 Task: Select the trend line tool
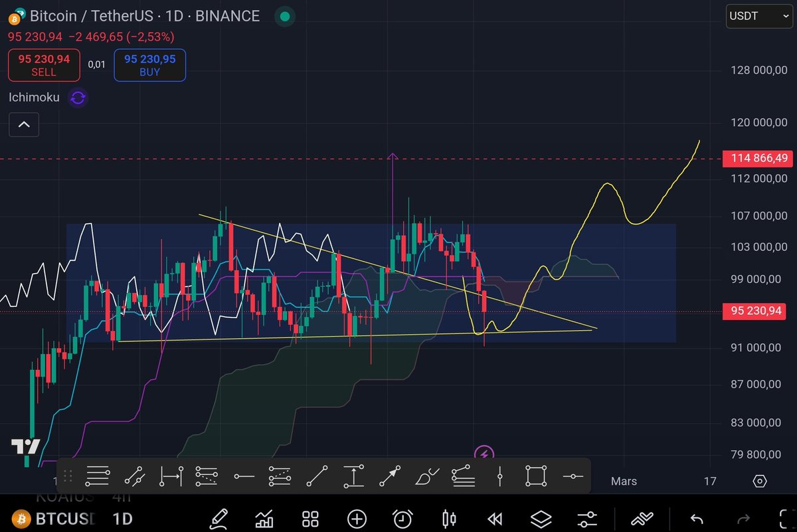click(x=317, y=476)
